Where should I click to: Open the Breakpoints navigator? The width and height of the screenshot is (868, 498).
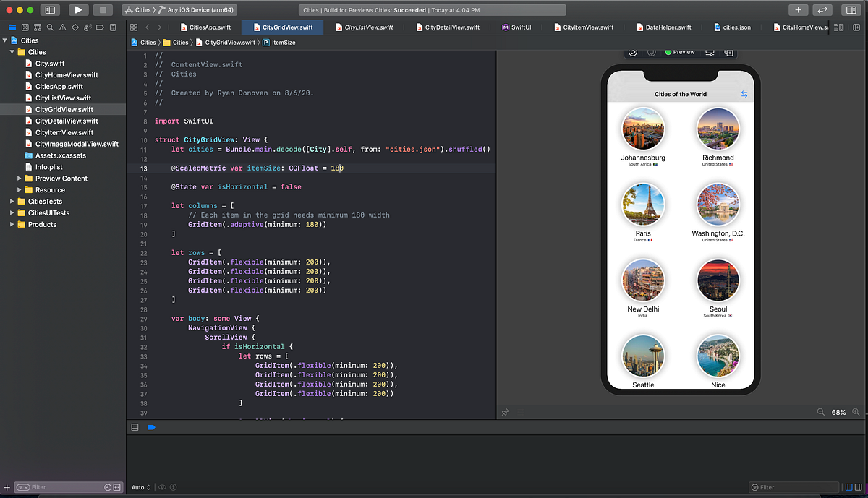(101, 27)
